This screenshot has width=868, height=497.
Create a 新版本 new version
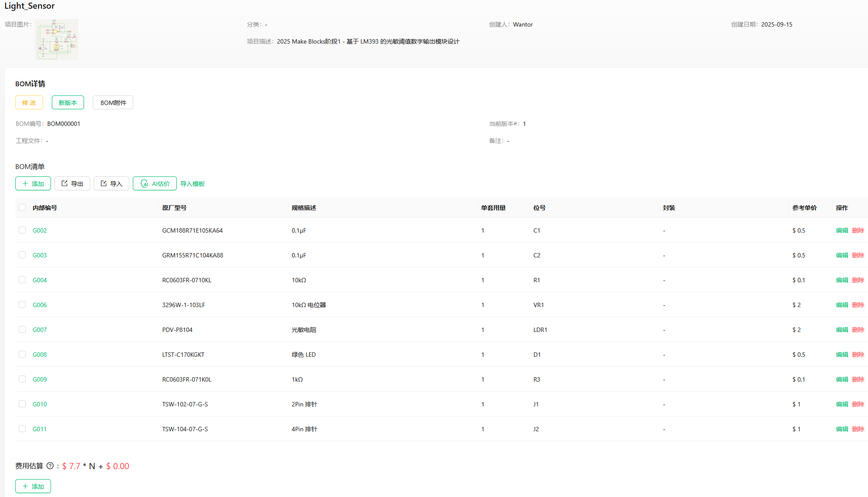(68, 103)
